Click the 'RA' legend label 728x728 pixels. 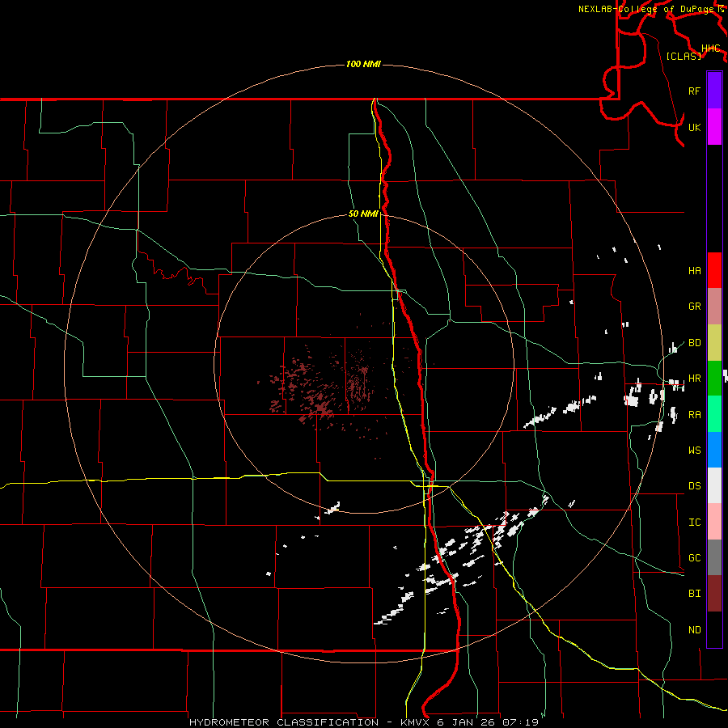click(695, 415)
